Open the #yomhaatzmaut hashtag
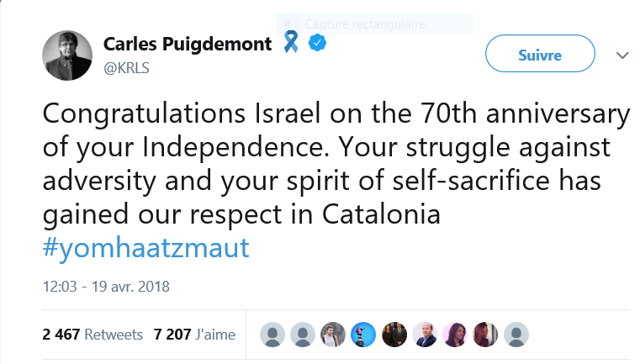640x364 pixels. click(146, 247)
